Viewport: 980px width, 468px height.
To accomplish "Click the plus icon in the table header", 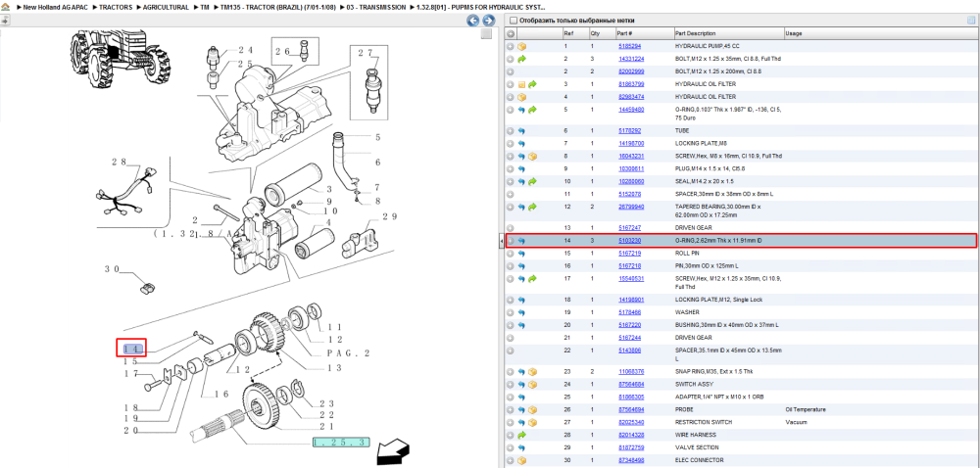I will pyautogui.click(x=510, y=33).
